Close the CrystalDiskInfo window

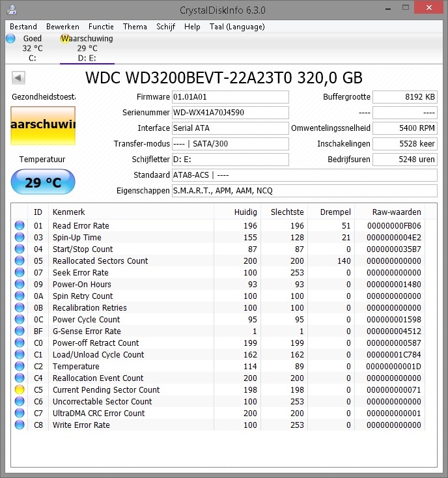tap(429, 8)
